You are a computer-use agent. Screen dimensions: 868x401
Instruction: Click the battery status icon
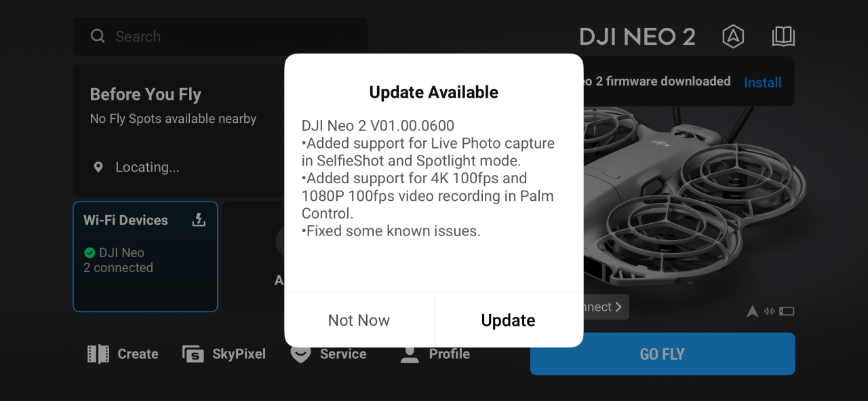tap(787, 311)
